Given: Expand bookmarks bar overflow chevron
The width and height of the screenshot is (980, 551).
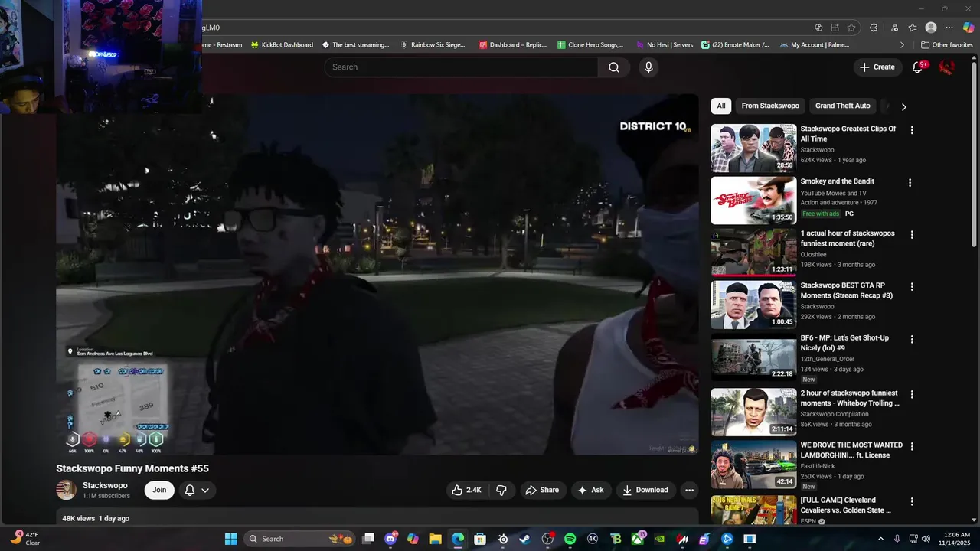Looking at the screenshot, I should [x=903, y=45].
